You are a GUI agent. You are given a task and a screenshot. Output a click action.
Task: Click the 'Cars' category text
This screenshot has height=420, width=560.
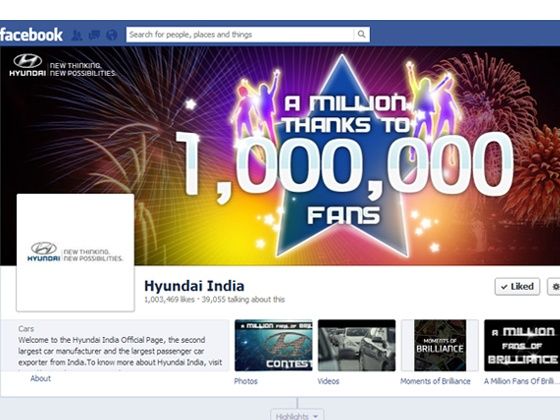point(26,329)
